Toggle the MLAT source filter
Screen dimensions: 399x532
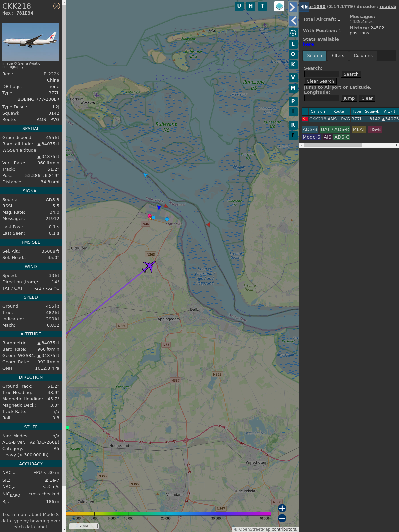pyautogui.click(x=359, y=129)
